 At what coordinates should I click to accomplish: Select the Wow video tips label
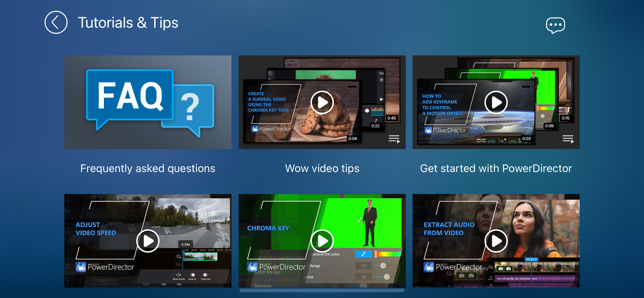click(322, 168)
